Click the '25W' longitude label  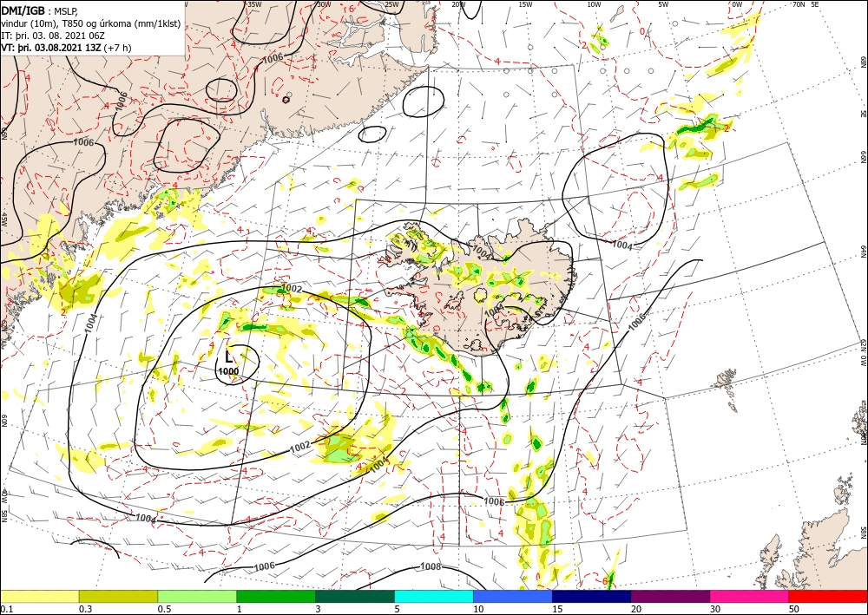(391, 4)
